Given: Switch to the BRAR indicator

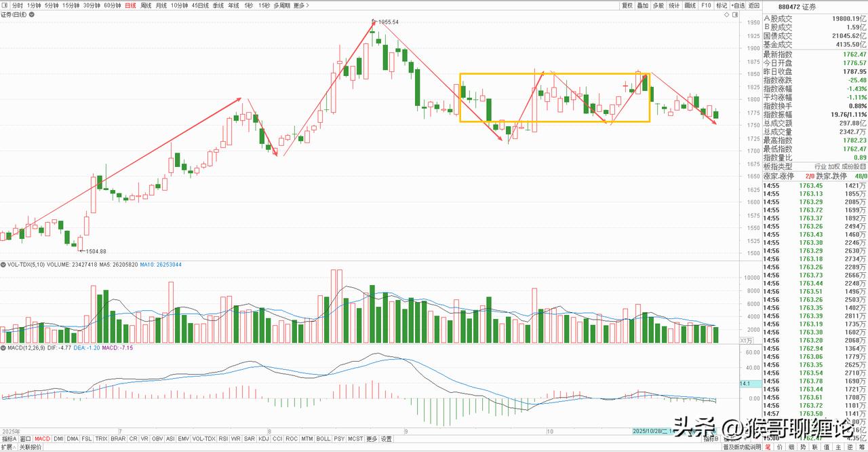Looking at the screenshot, I should (118, 438).
